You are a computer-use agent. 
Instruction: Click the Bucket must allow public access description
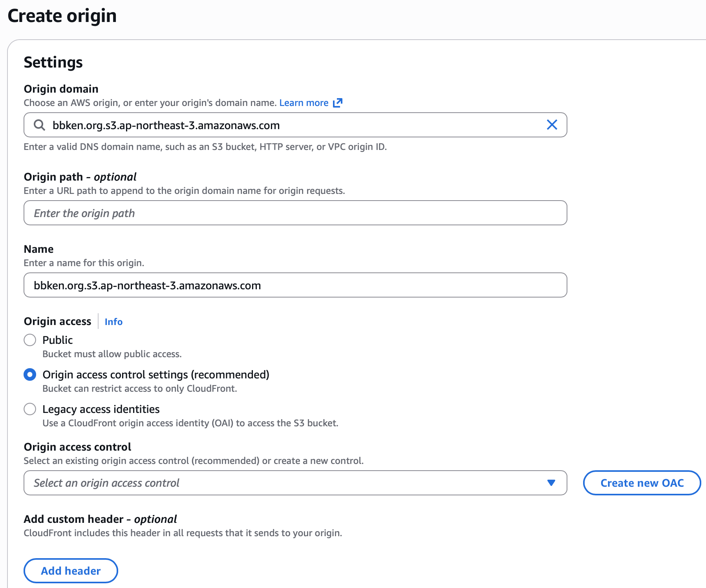pyautogui.click(x=112, y=354)
